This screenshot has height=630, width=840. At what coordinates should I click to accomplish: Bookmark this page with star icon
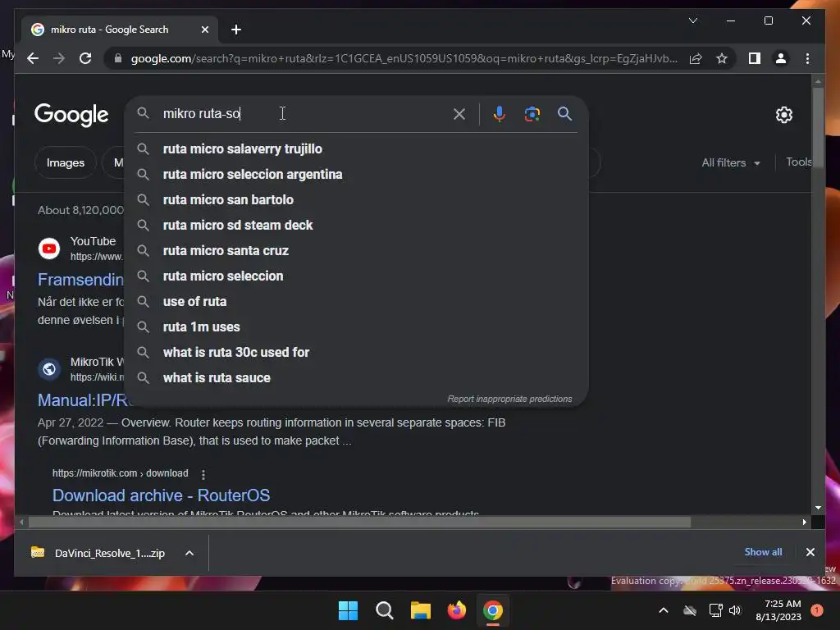(722, 58)
